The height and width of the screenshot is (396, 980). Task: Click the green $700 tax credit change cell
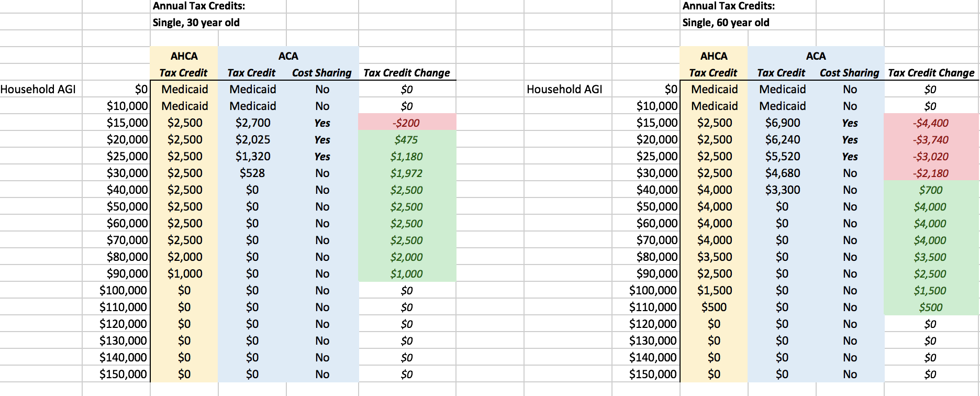pyautogui.click(x=930, y=190)
